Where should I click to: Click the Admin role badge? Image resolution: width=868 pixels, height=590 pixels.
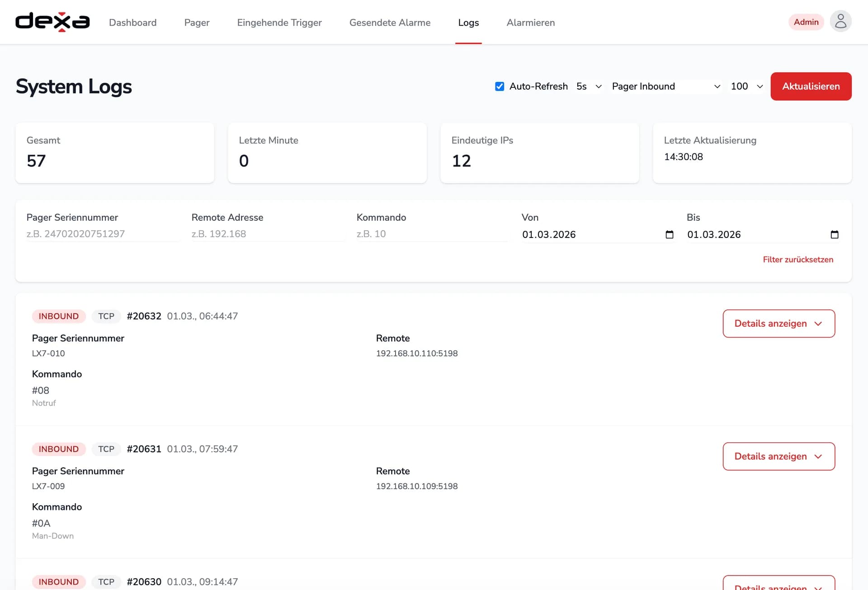pos(806,22)
